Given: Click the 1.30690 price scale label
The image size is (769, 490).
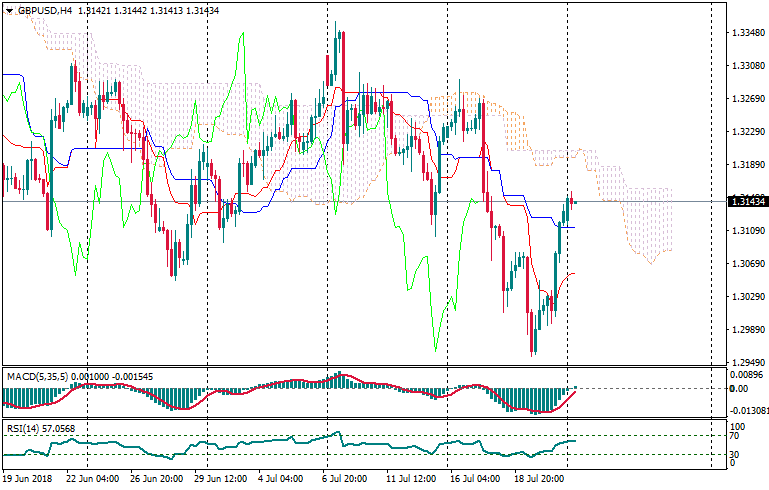Looking at the screenshot, I should 742,264.
